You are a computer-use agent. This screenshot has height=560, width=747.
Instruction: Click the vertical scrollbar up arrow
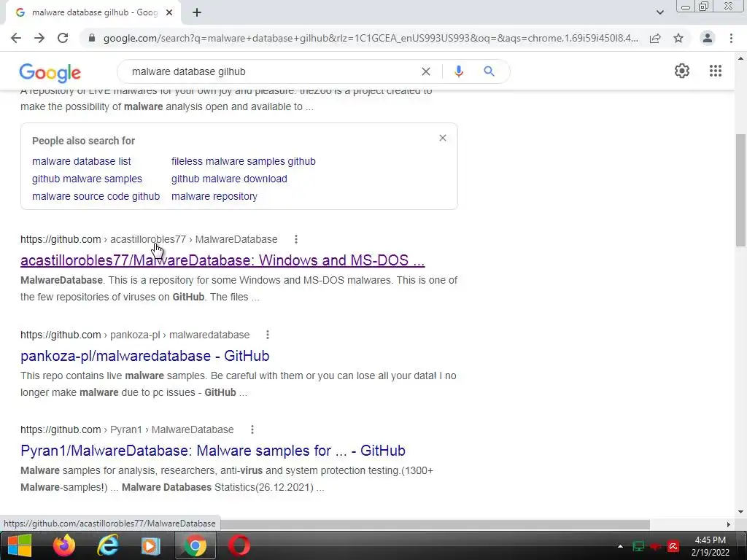click(741, 58)
